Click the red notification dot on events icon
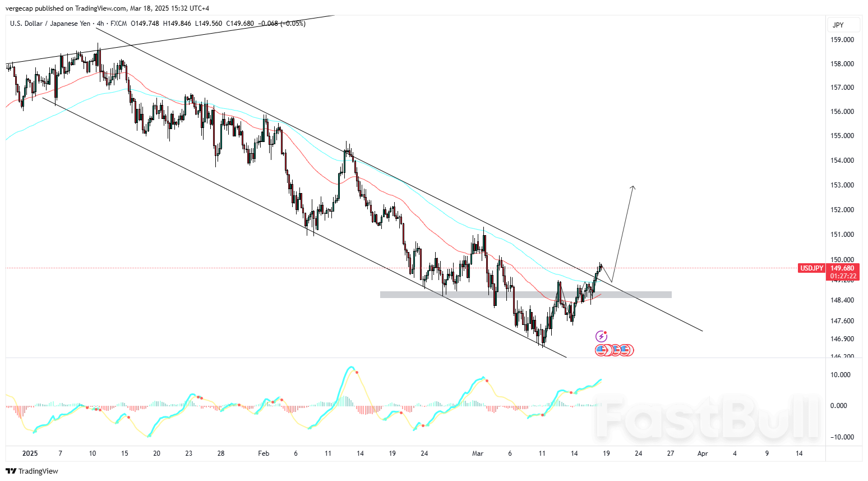 tap(605, 332)
